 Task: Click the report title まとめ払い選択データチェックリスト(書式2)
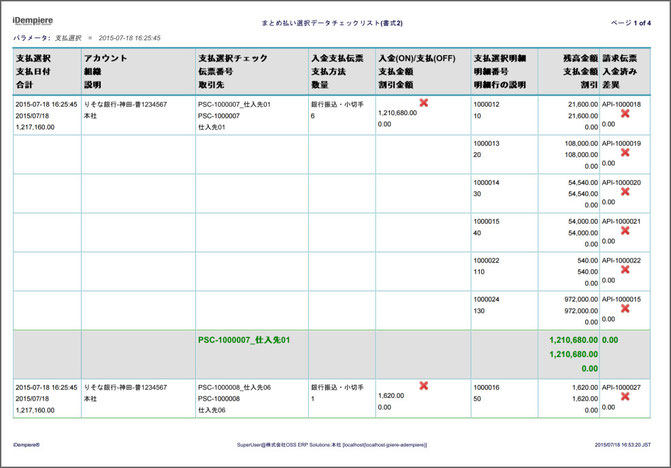click(332, 23)
